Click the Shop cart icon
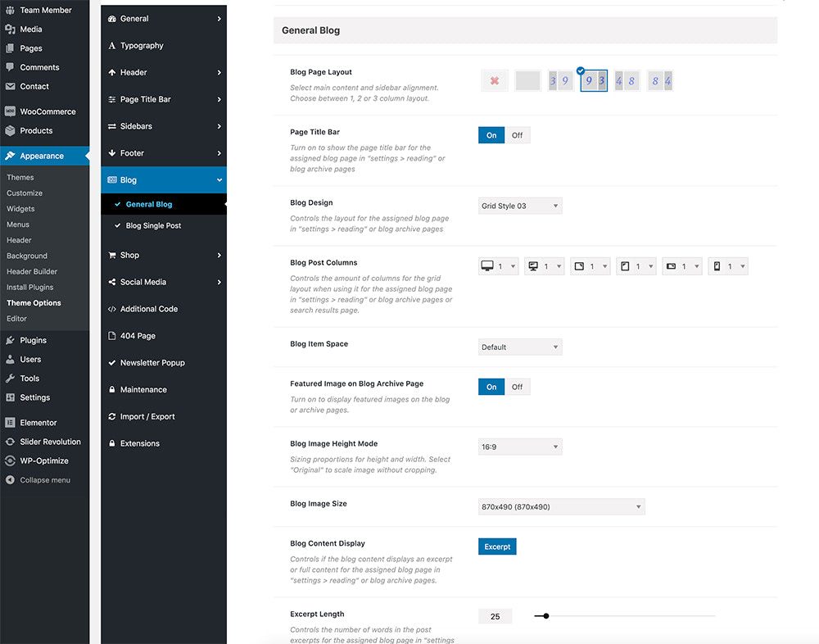The height and width of the screenshot is (644, 819). click(112, 255)
